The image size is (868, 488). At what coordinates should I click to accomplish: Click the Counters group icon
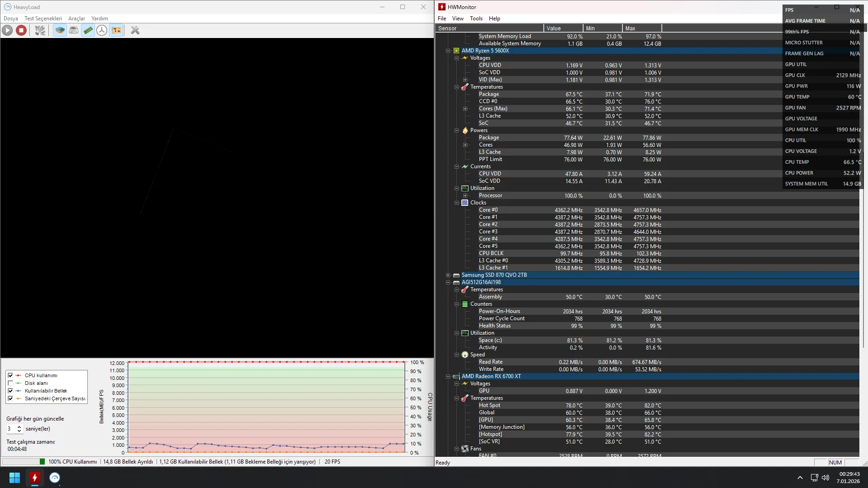click(x=465, y=304)
